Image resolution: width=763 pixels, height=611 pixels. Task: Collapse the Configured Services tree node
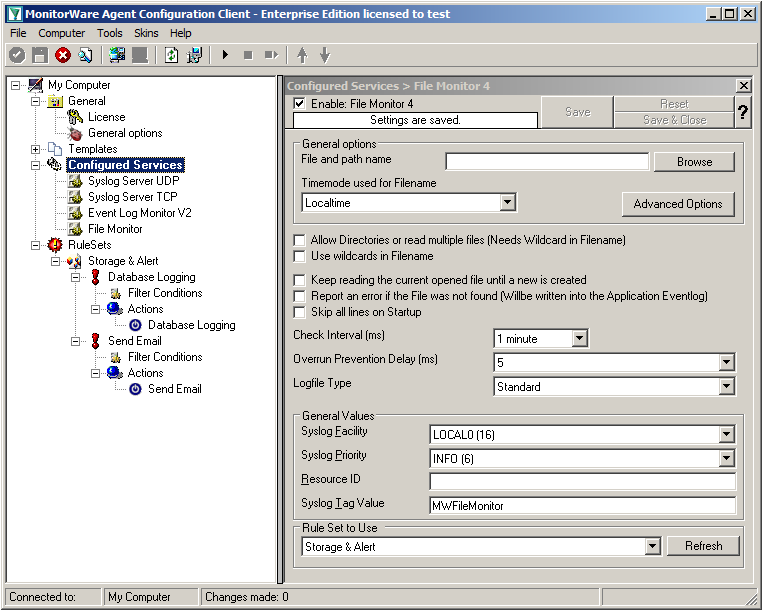click(x=36, y=165)
